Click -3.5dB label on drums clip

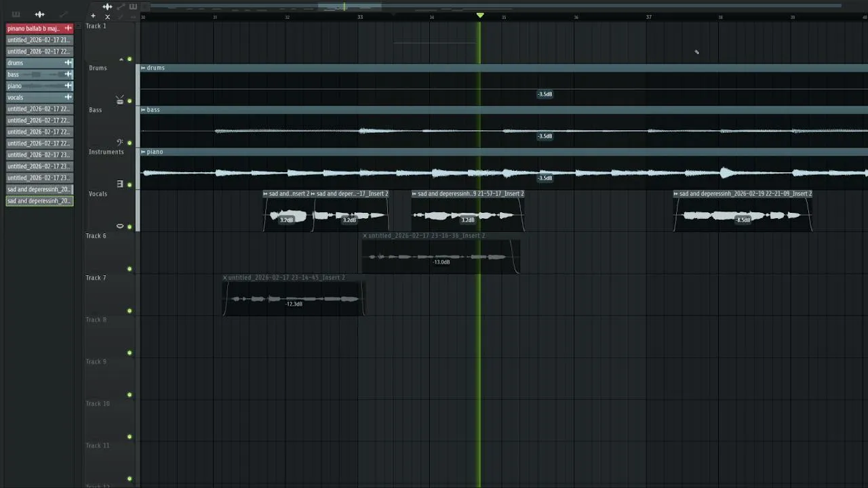[x=545, y=94]
